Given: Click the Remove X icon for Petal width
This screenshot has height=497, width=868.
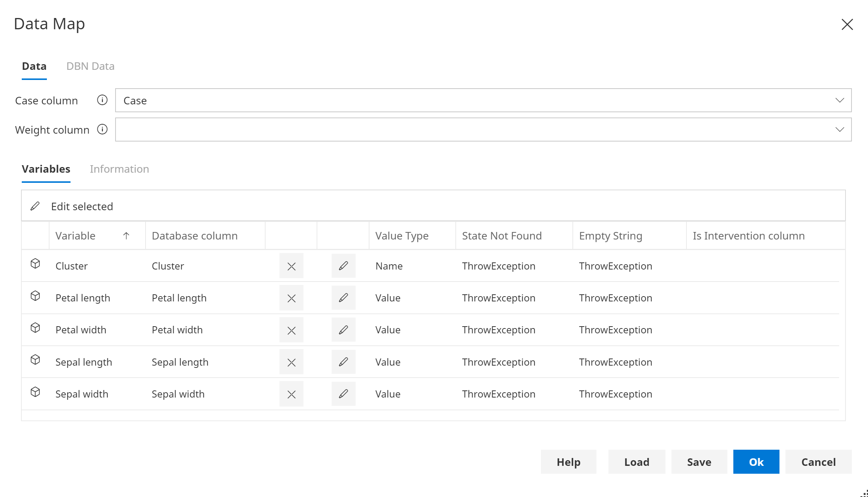Looking at the screenshot, I should 291,330.
